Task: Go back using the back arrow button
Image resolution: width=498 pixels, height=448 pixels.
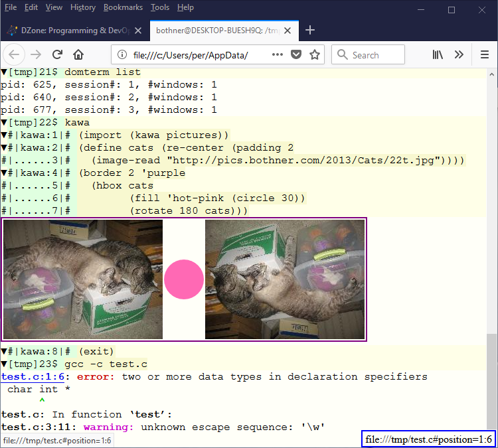Action: (x=15, y=55)
